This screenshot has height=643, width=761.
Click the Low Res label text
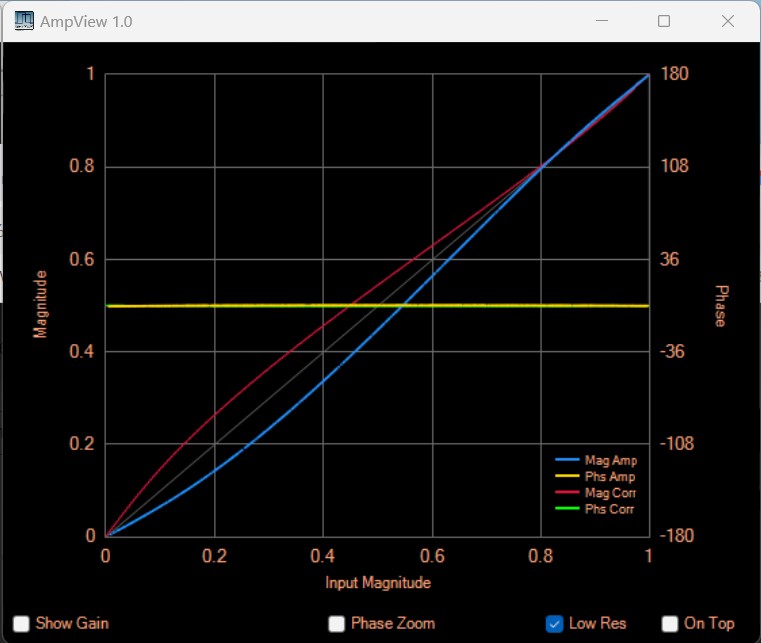(x=597, y=623)
